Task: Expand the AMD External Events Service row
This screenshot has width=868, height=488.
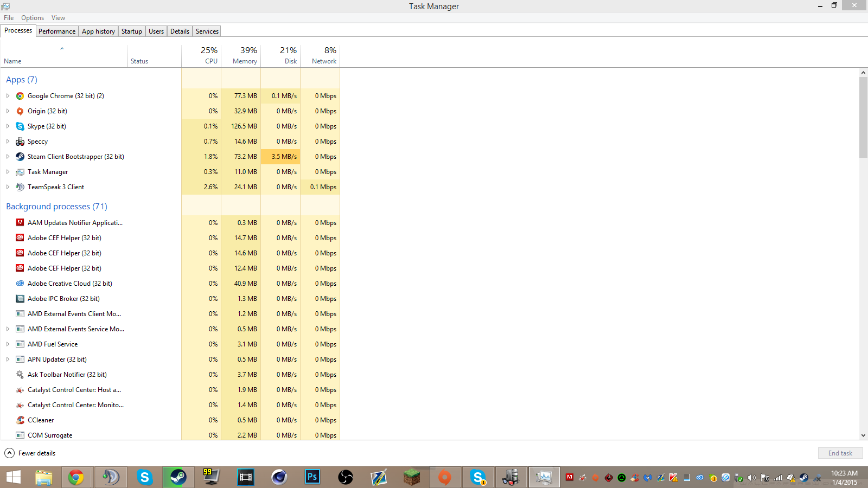Action: click(8, 329)
